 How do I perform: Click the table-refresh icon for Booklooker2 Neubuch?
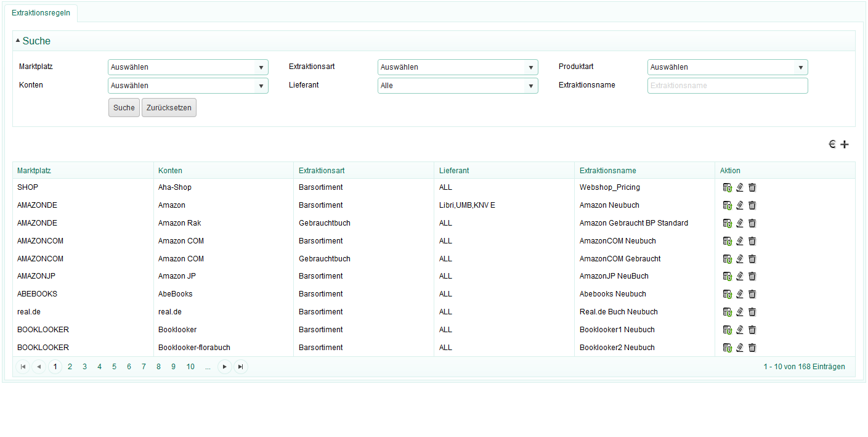pyautogui.click(x=728, y=348)
